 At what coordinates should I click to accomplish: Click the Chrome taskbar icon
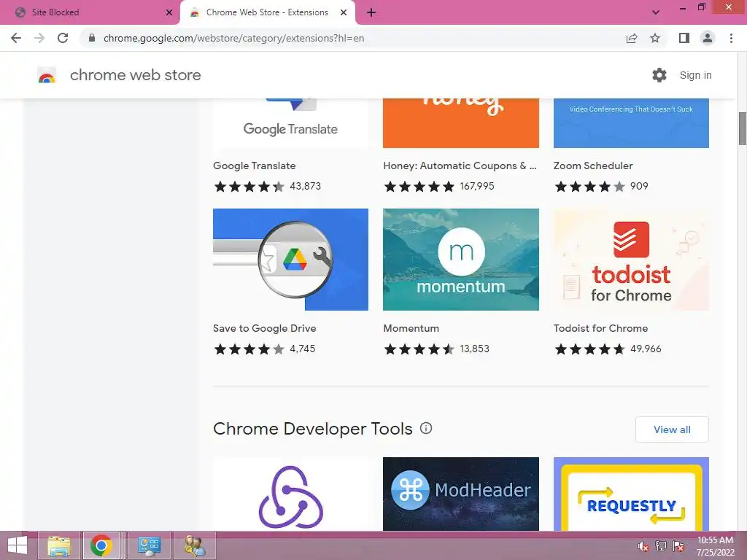click(101, 545)
